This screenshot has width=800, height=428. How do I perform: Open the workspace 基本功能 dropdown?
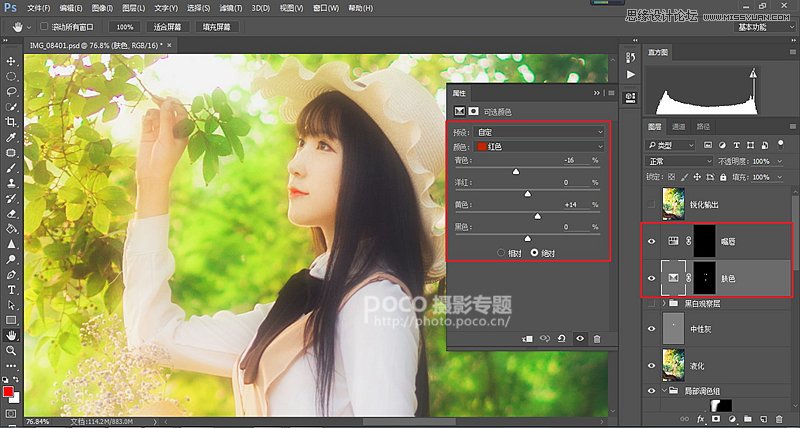click(764, 28)
